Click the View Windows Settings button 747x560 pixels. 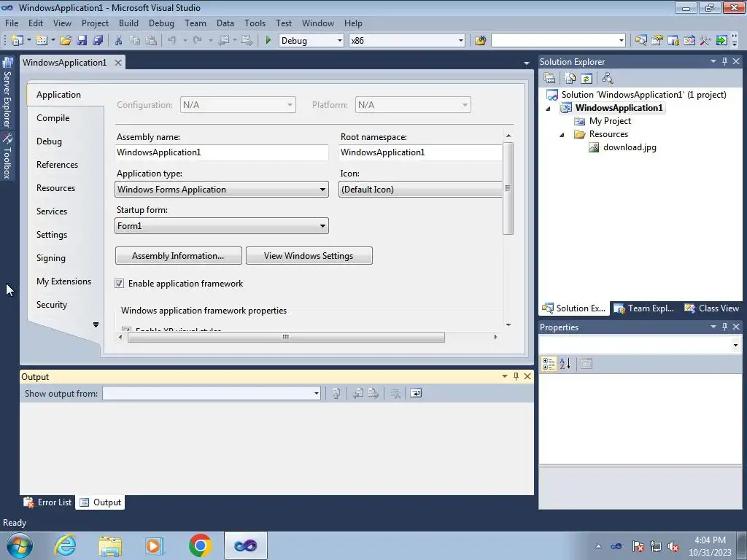[309, 256]
